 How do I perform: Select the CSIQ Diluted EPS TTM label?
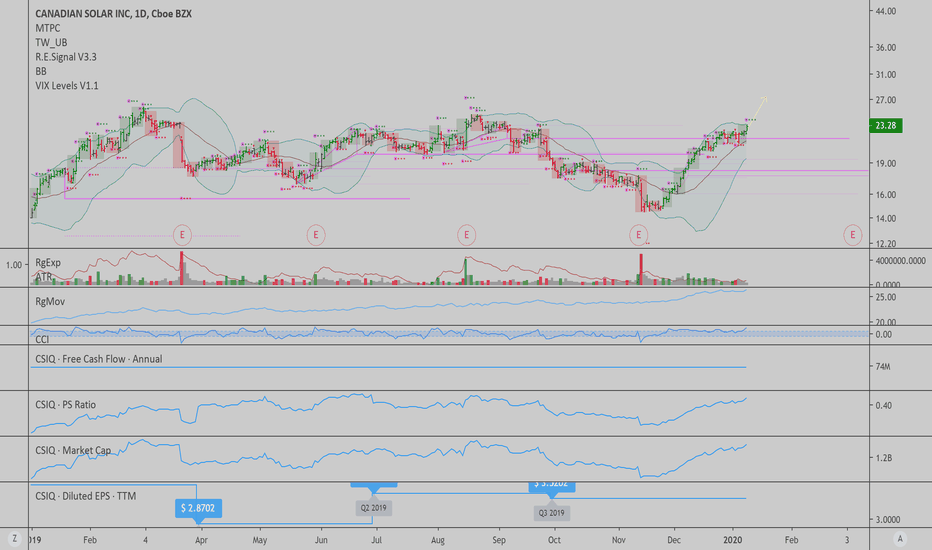(86, 496)
